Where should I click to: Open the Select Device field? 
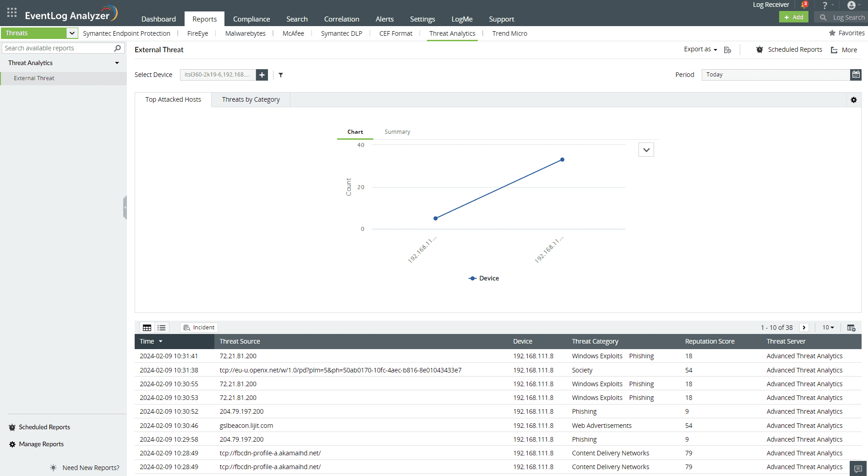218,75
